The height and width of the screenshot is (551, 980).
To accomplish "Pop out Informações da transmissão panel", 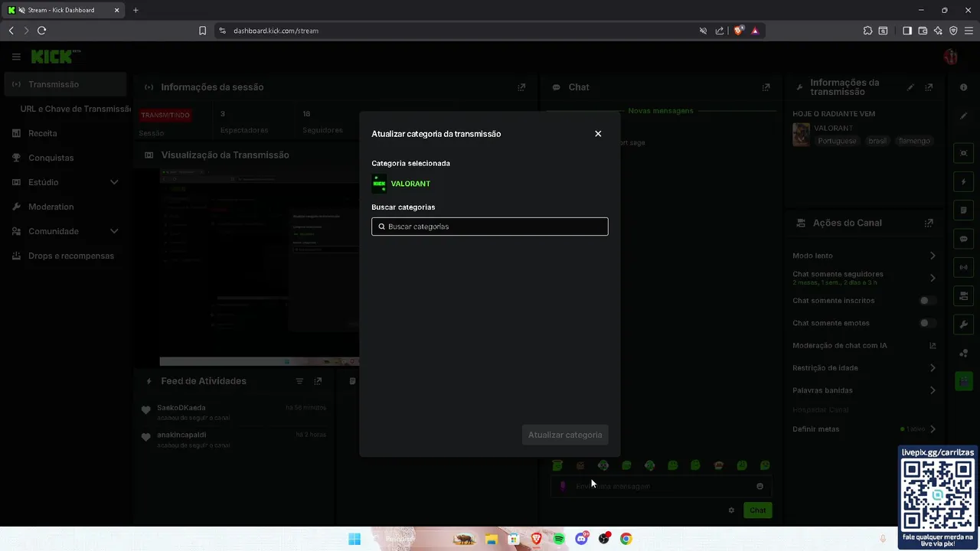I will pyautogui.click(x=929, y=87).
